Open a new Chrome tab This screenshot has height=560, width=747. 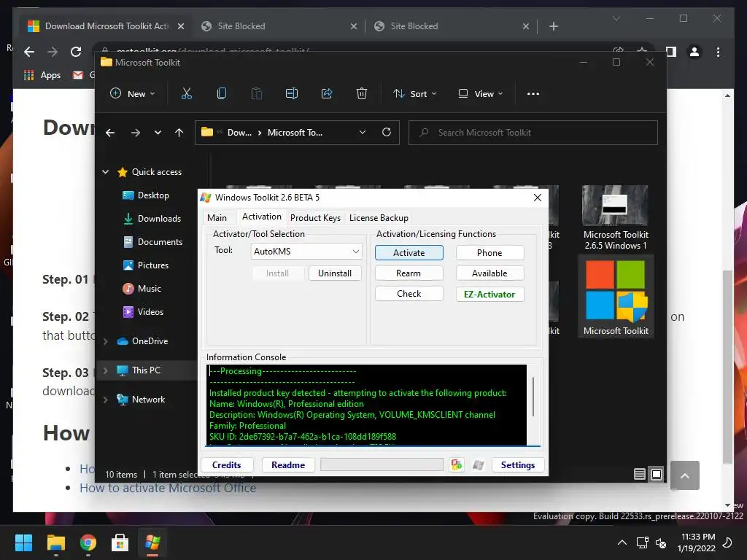tap(554, 27)
